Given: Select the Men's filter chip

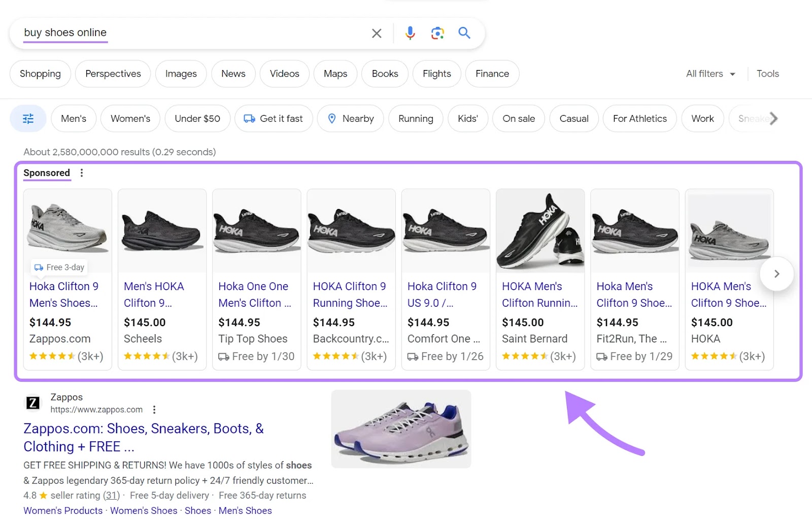Looking at the screenshot, I should 74,118.
